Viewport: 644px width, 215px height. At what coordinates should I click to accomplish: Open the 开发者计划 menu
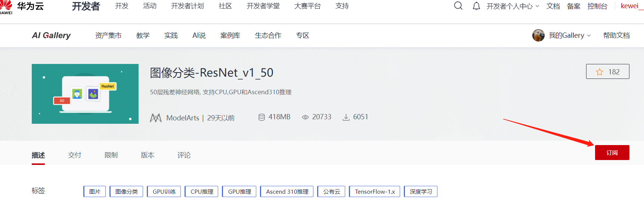[x=188, y=6]
